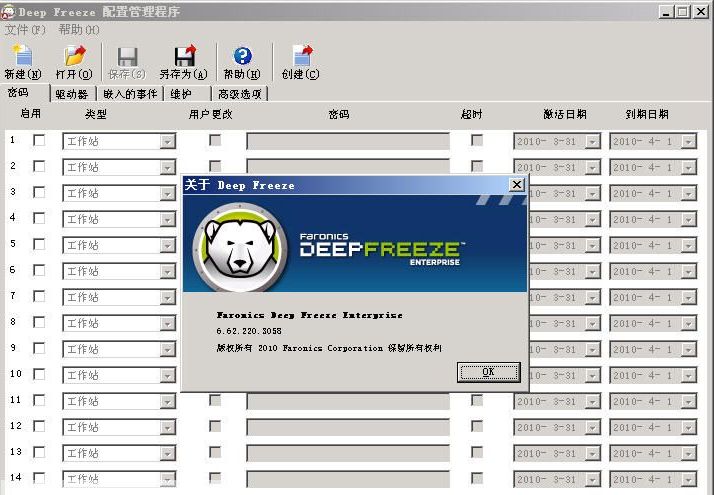Open the 到期日期 date dropdown in row 2
714x495 pixels.
688,168
